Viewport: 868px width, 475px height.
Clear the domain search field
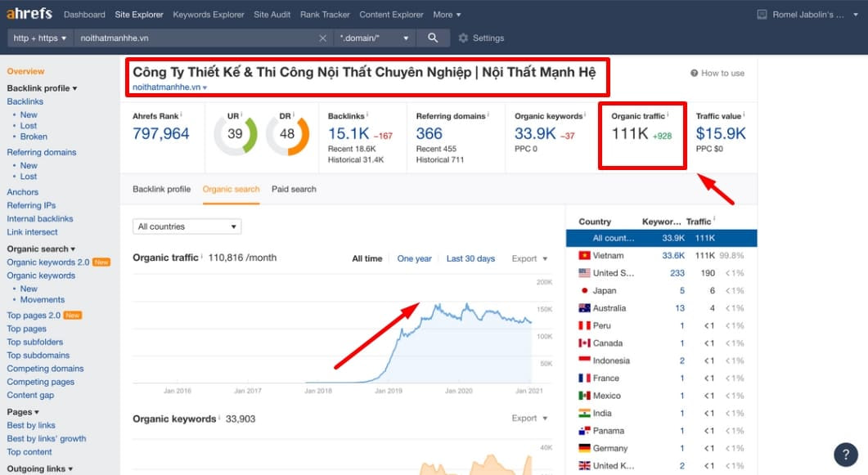coord(322,38)
